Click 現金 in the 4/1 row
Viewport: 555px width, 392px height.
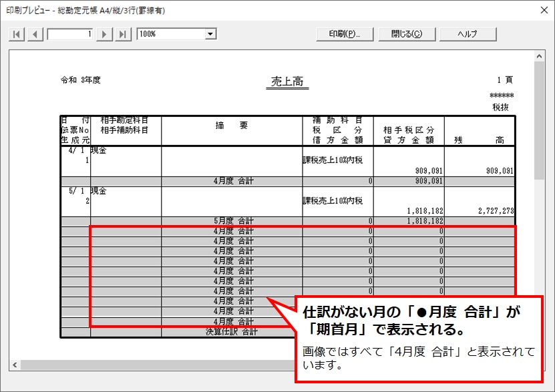coord(98,150)
